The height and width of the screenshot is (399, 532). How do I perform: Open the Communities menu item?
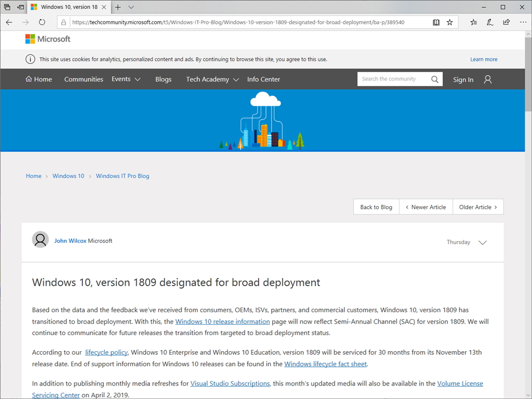point(84,79)
